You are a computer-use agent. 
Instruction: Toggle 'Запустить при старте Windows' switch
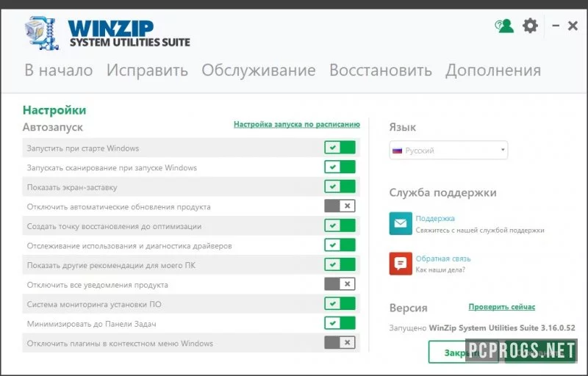[340, 148]
